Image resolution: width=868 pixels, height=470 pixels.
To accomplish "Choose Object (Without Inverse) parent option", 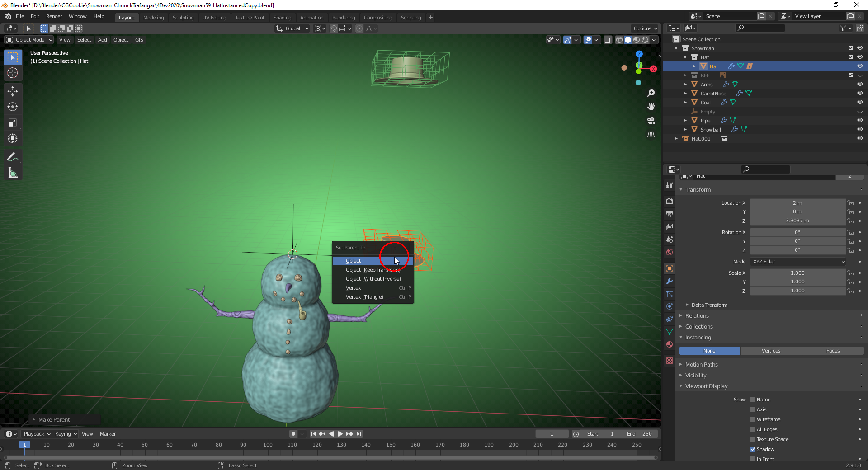I will coord(373,279).
